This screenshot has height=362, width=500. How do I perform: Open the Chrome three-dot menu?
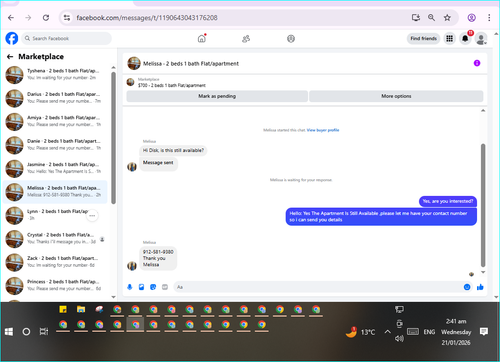(x=489, y=18)
